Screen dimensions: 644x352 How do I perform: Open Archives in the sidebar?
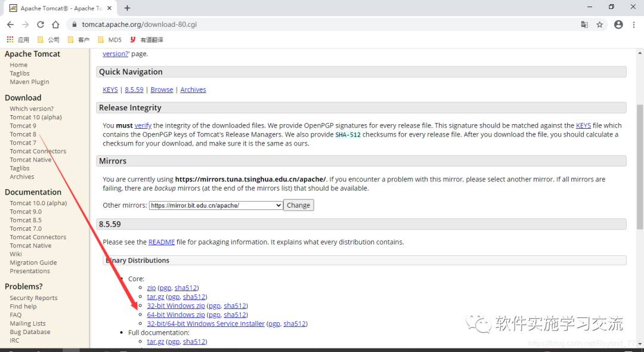[22, 177]
